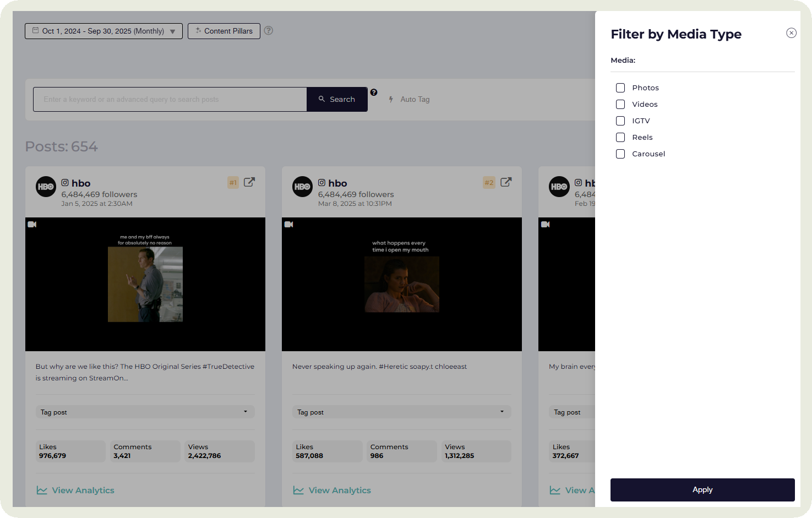The height and width of the screenshot is (518, 812).
Task: Tick the Reels checkbox
Action: point(620,138)
